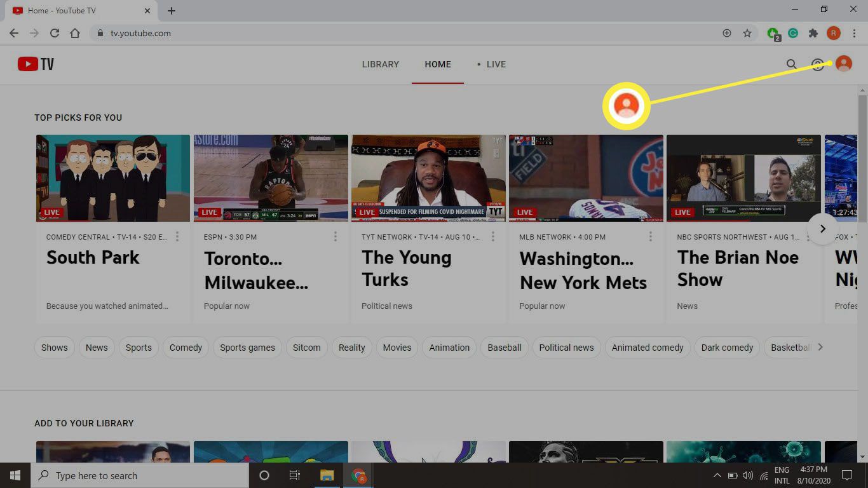This screenshot has width=868, height=488.
Task: Close the Home - YouTube TV tab
Action: (x=147, y=11)
